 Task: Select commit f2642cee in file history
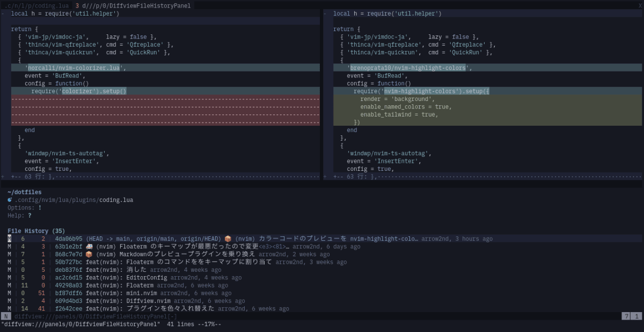point(69,309)
